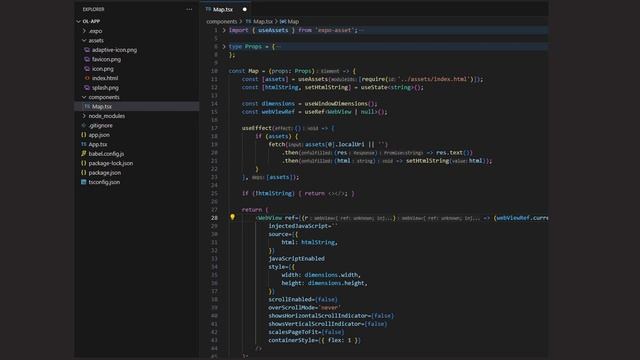Click 'useAssets' in the import line
Screen dimensions: 640x360
point(273,30)
